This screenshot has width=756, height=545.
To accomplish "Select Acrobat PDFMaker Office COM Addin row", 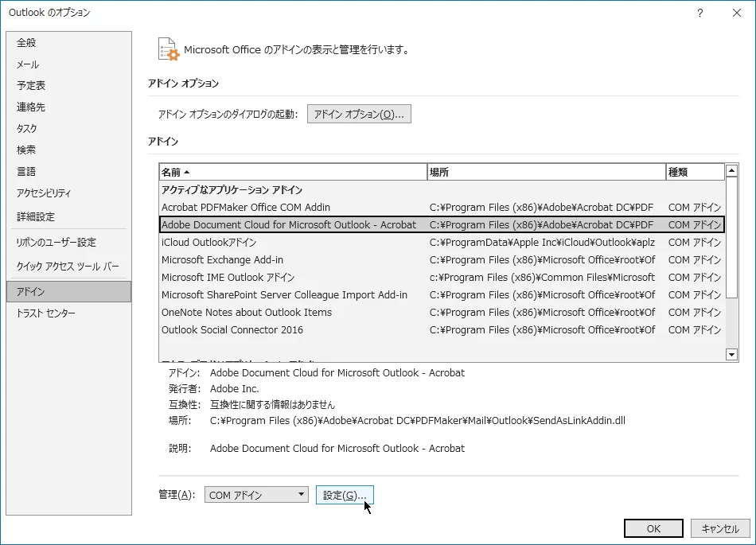I will point(442,207).
